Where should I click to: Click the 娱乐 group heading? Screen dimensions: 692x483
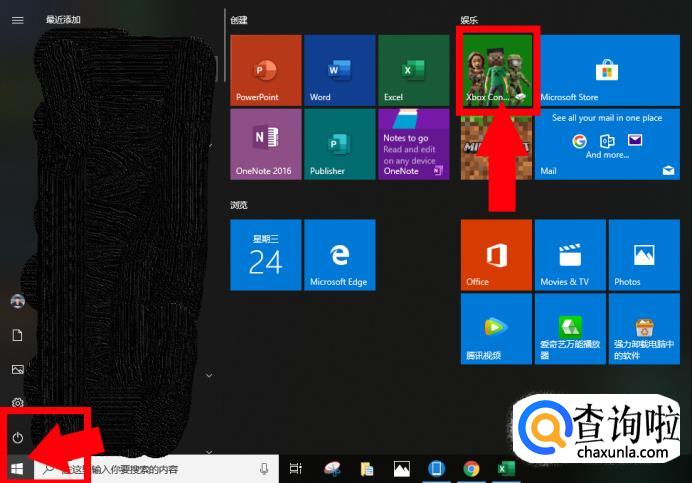469,20
